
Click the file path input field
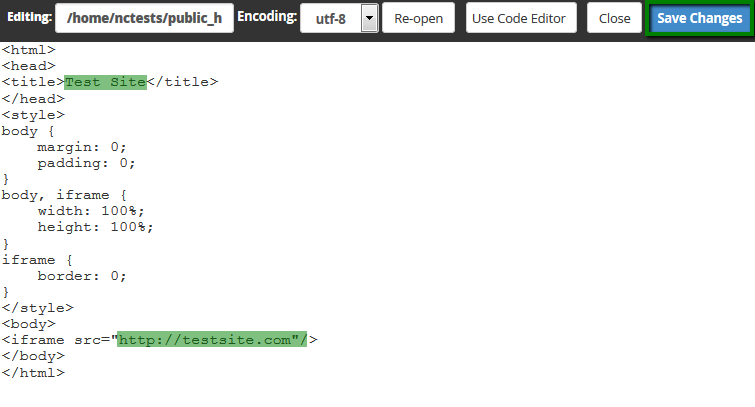(144, 18)
